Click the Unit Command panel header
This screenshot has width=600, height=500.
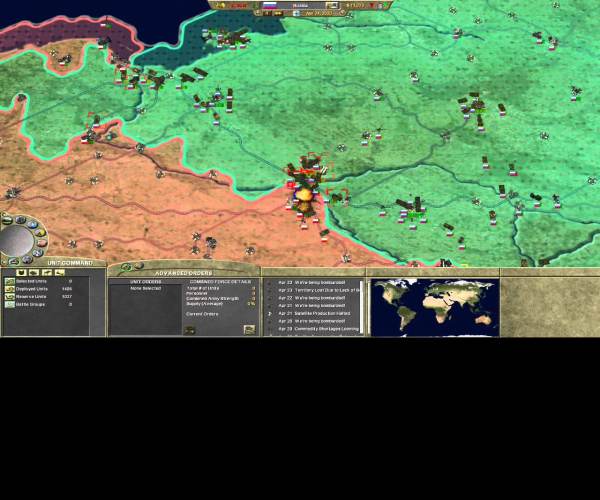click(70, 263)
